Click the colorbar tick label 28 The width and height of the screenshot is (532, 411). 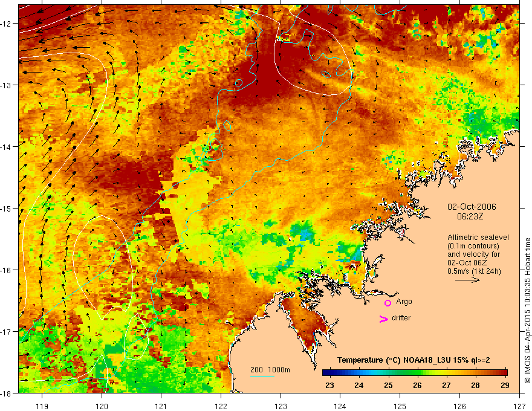pyautogui.click(x=476, y=385)
